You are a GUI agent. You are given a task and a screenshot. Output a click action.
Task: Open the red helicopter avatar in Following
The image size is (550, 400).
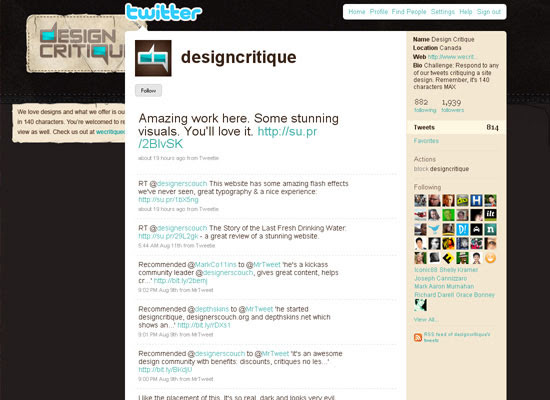(x=420, y=215)
